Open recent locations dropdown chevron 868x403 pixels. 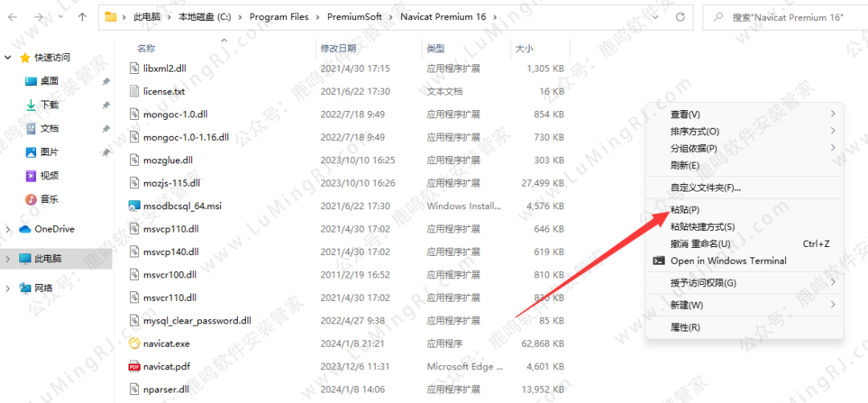(60, 17)
